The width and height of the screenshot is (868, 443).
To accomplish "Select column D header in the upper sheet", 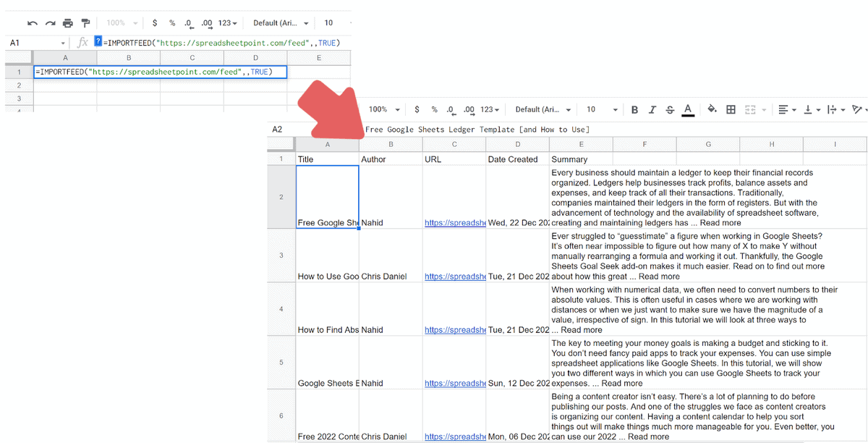I will coord(255,58).
